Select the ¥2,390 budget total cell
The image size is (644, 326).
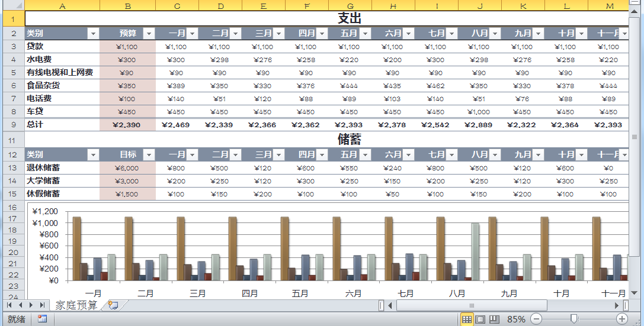click(128, 125)
